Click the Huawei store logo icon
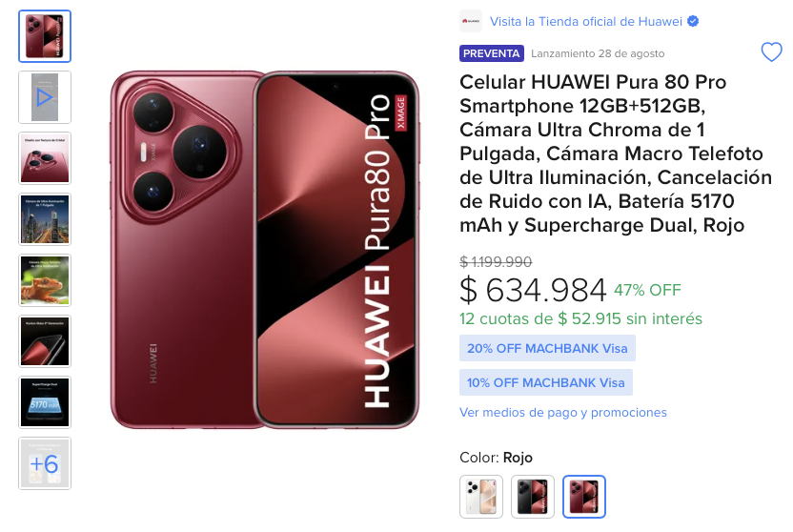793x532 pixels. (471, 21)
